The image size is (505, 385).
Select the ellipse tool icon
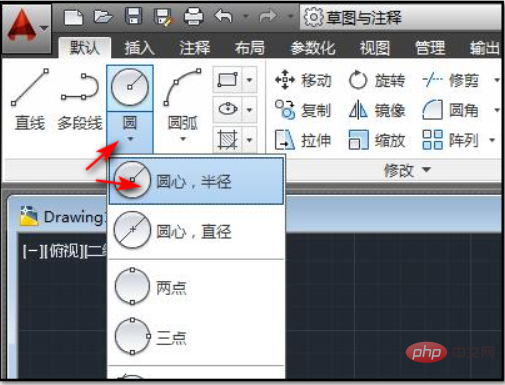point(228,109)
